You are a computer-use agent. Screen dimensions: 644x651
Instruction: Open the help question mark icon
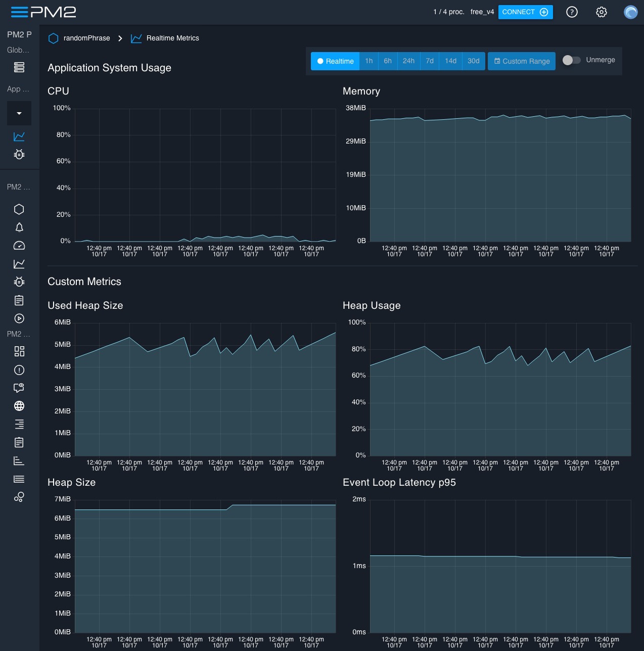(572, 12)
